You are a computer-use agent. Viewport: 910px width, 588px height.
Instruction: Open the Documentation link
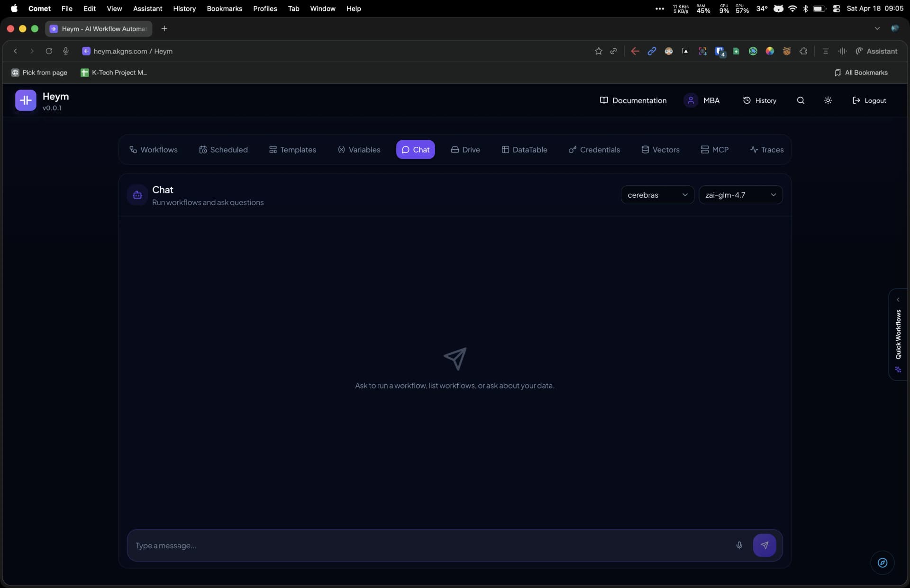(x=633, y=100)
